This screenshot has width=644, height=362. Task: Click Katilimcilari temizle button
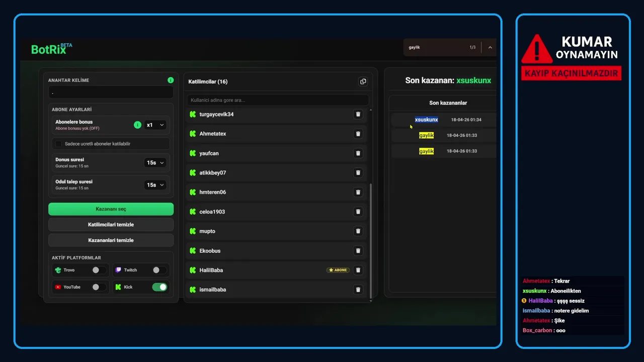tap(111, 224)
